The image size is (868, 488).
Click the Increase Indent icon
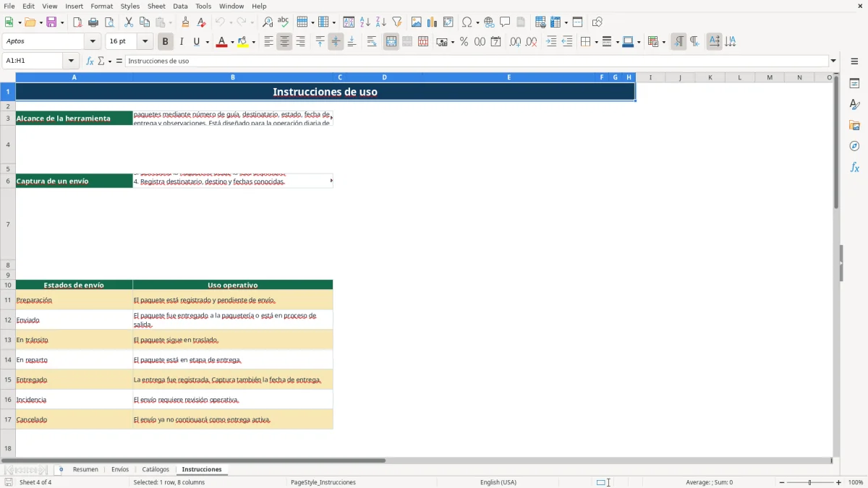[551, 42]
